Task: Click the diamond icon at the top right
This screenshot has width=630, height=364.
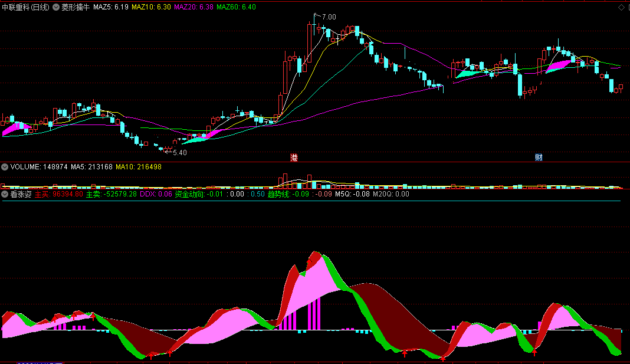Action: coord(621,7)
